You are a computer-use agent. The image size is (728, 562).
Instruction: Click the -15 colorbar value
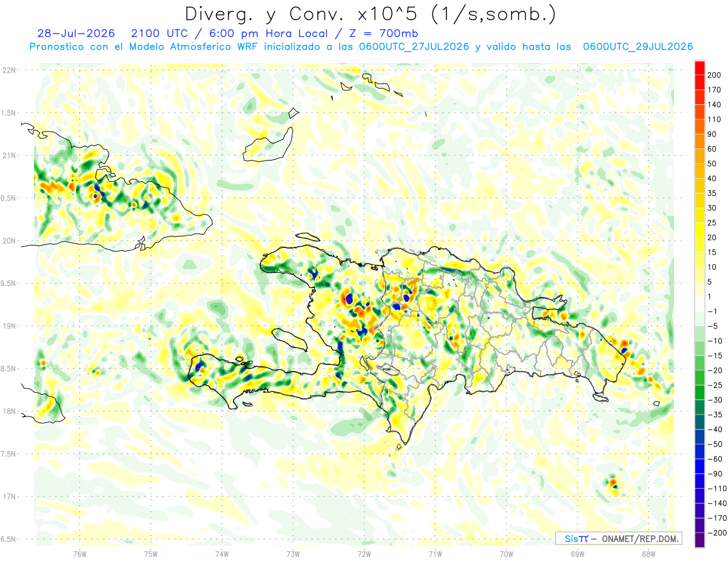(x=714, y=356)
